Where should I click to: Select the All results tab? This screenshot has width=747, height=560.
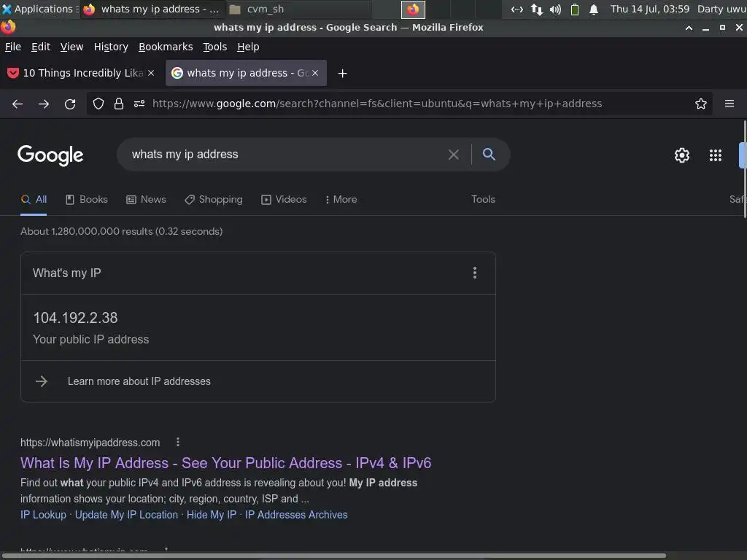click(34, 200)
